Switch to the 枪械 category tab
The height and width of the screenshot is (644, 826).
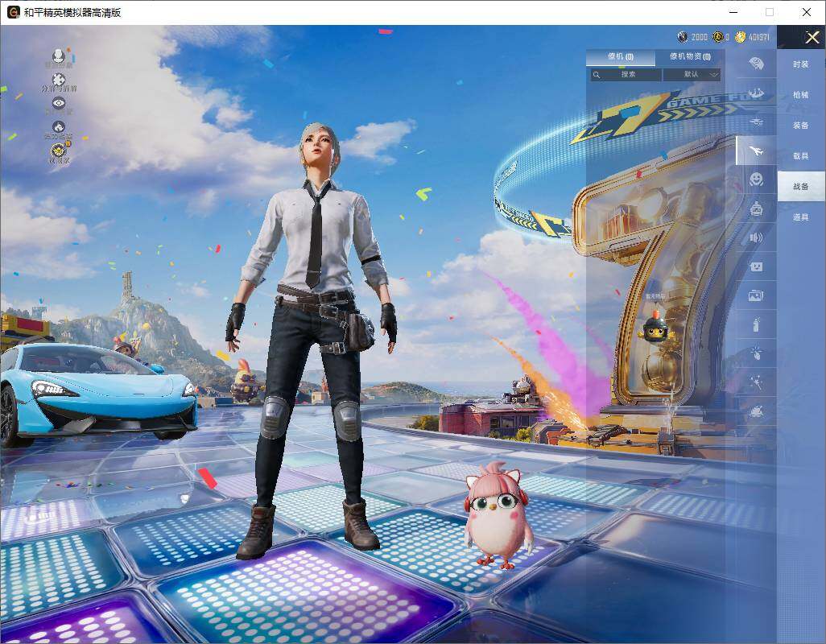pyautogui.click(x=801, y=95)
